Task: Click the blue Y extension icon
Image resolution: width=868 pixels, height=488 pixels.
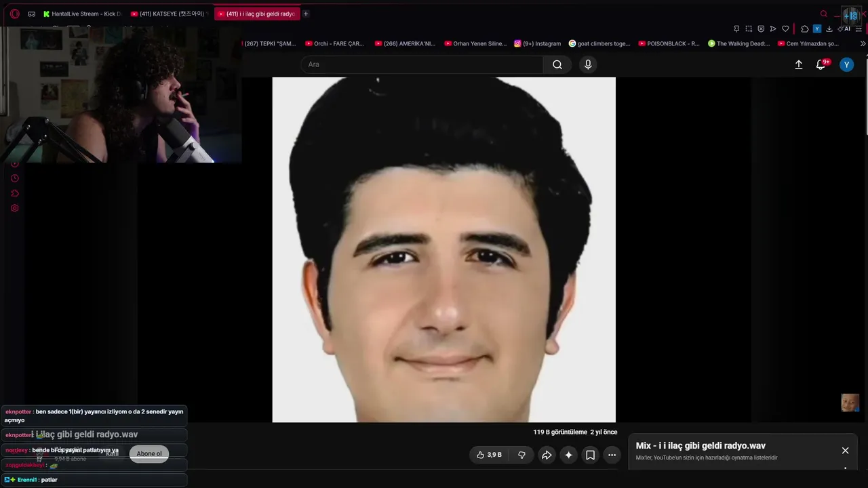Action: [x=817, y=28]
